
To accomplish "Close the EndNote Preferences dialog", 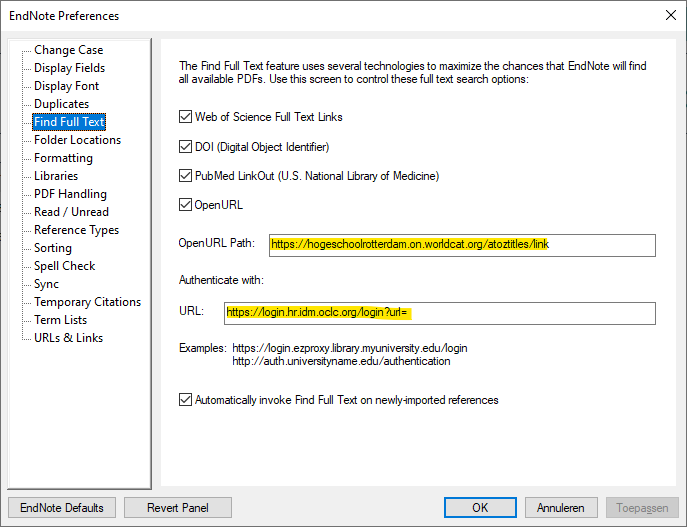I will [x=669, y=15].
